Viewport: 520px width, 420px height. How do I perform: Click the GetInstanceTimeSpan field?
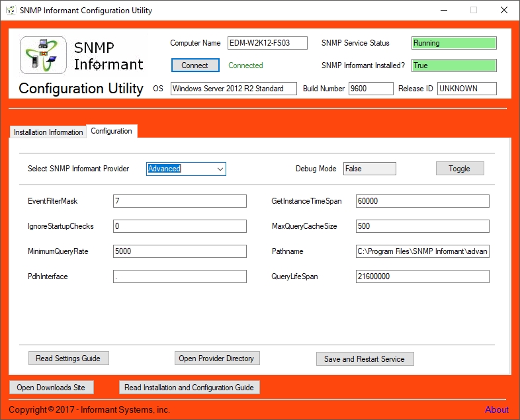click(x=423, y=201)
